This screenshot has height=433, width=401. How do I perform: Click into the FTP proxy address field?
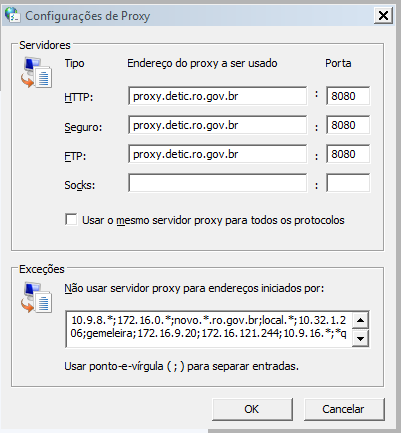(x=217, y=154)
